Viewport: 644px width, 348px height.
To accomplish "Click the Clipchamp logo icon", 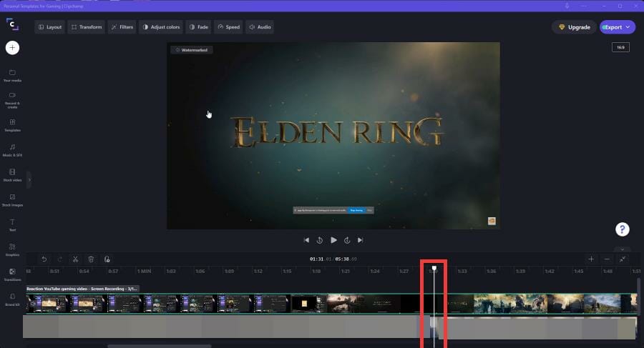I will coord(12,24).
